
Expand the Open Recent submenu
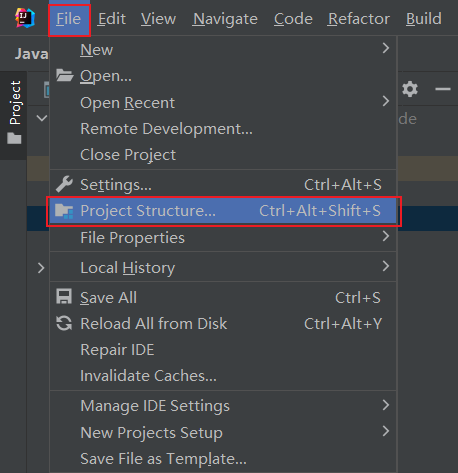tap(386, 101)
